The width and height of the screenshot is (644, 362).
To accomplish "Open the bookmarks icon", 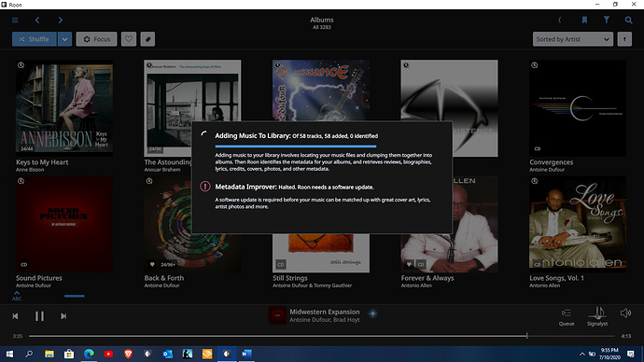I will pyautogui.click(x=584, y=20).
